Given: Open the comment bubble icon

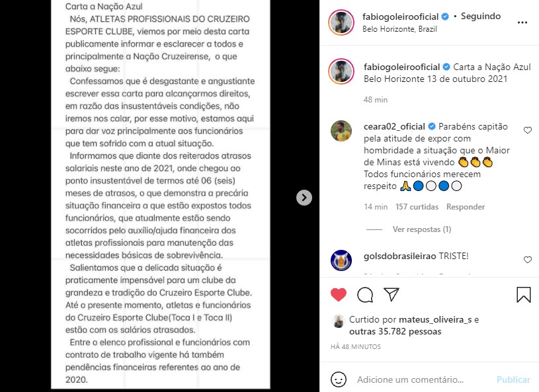Looking at the screenshot, I should pos(365,295).
